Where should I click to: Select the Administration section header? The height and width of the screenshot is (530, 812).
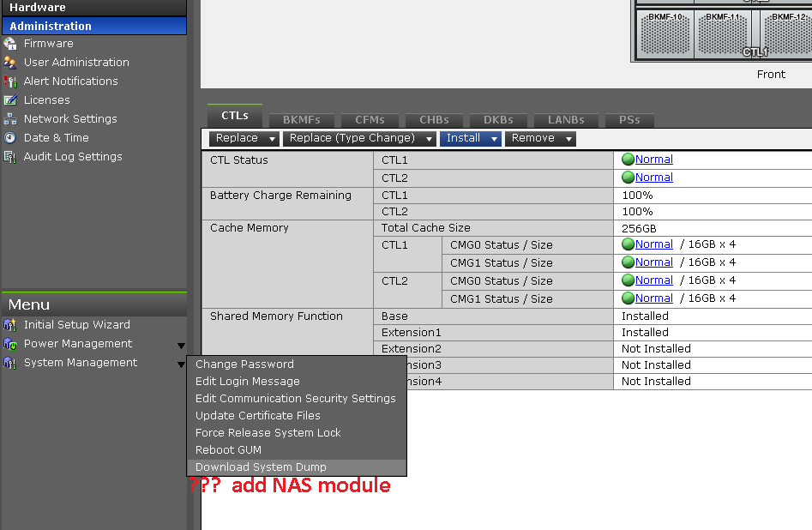[x=94, y=26]
